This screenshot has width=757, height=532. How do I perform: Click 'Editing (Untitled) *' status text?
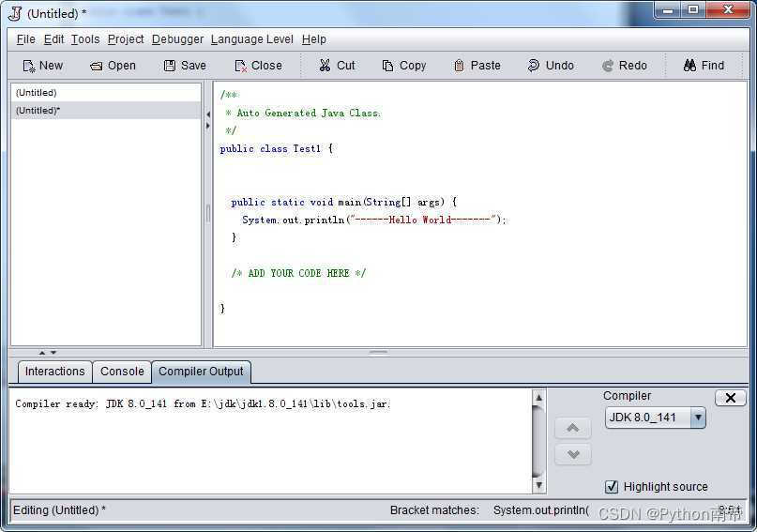[x=59, y=510]
